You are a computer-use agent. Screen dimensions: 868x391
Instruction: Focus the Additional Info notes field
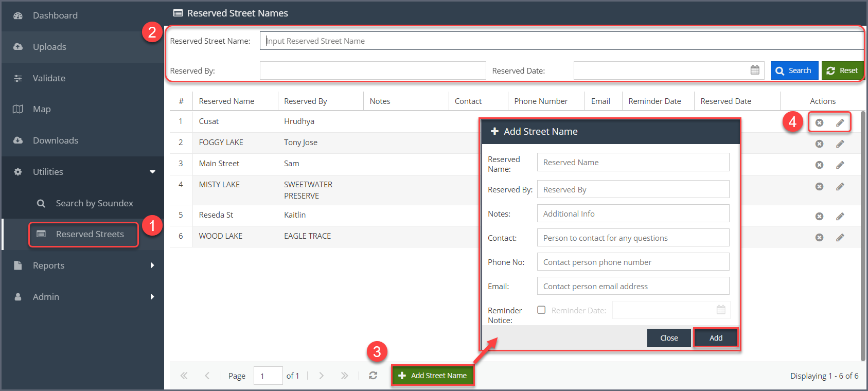coord(633,214)
